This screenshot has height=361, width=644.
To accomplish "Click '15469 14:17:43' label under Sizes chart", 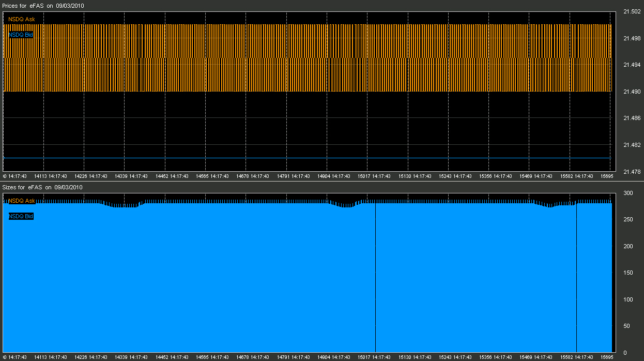I will pos(536,357).
